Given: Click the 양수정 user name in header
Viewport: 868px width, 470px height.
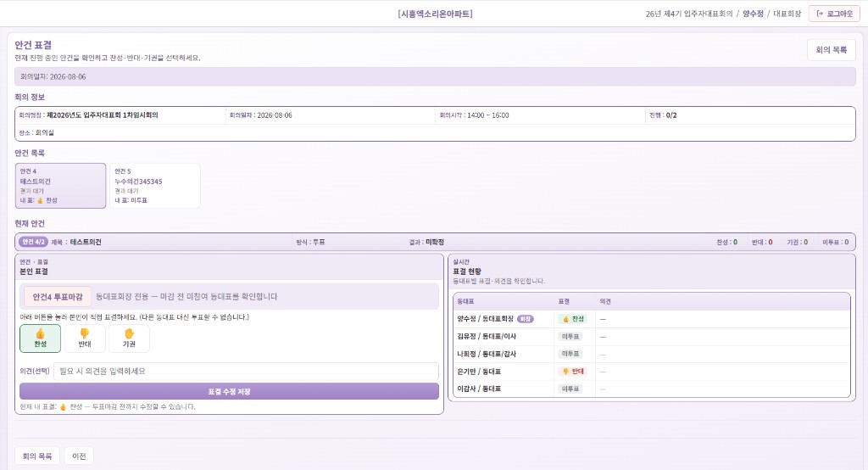Looking at the screenshot, I should pyautogui.click(x=753, y=14).
